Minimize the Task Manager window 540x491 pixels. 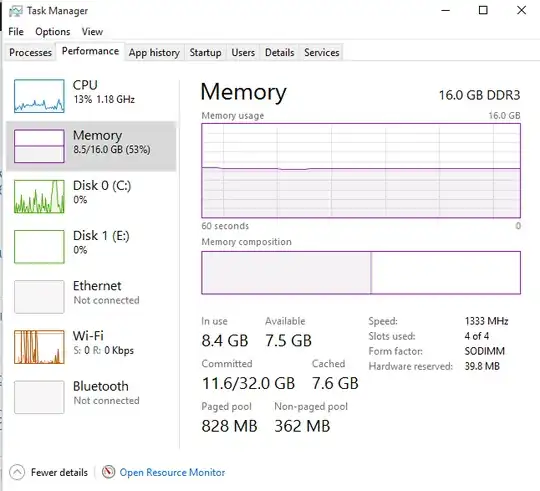445,10
